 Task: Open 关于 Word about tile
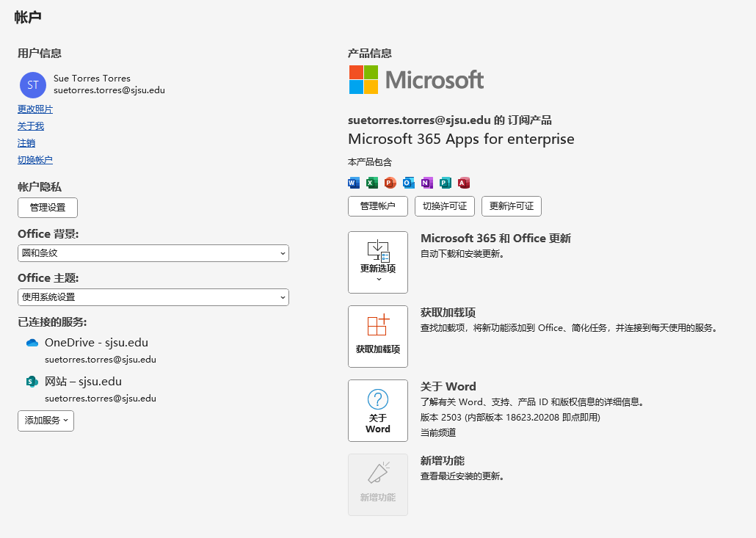coord(378,411)
